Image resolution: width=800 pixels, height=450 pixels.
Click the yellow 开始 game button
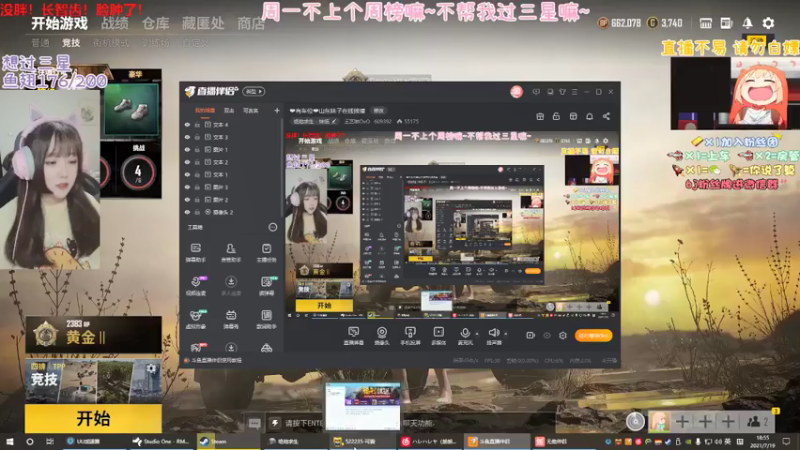(x=93, y=418)
